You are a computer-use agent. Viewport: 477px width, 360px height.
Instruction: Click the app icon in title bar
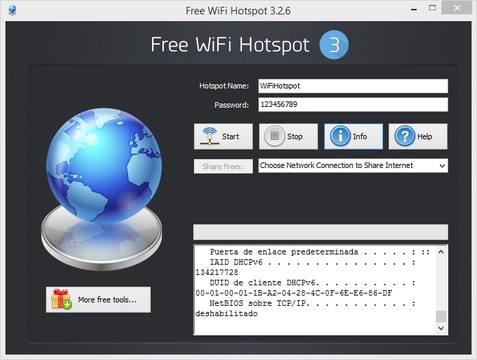(x=12, y=10)
